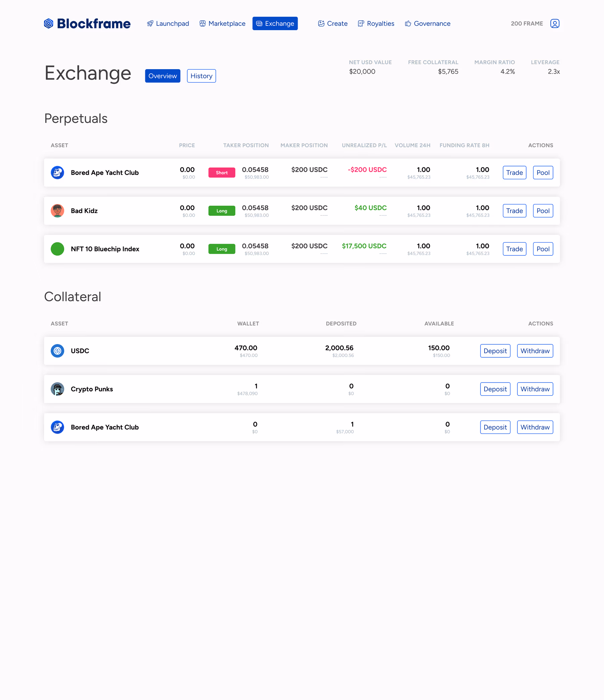Select the Exchange nav item

[275, 23]
